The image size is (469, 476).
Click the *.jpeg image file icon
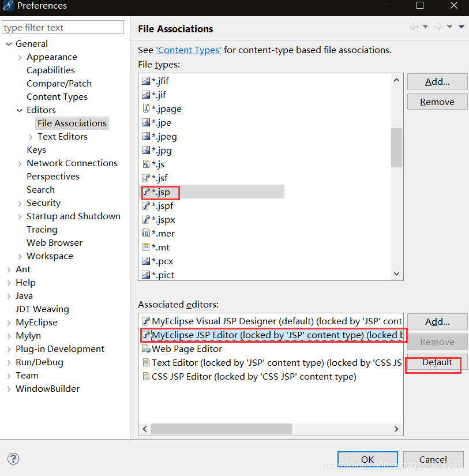coord(146,137)
